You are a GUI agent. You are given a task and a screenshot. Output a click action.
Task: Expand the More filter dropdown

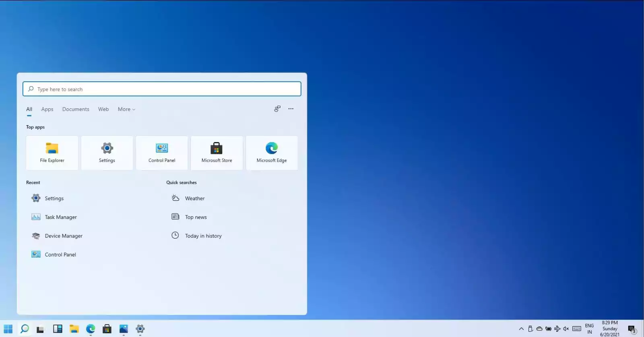126,109
